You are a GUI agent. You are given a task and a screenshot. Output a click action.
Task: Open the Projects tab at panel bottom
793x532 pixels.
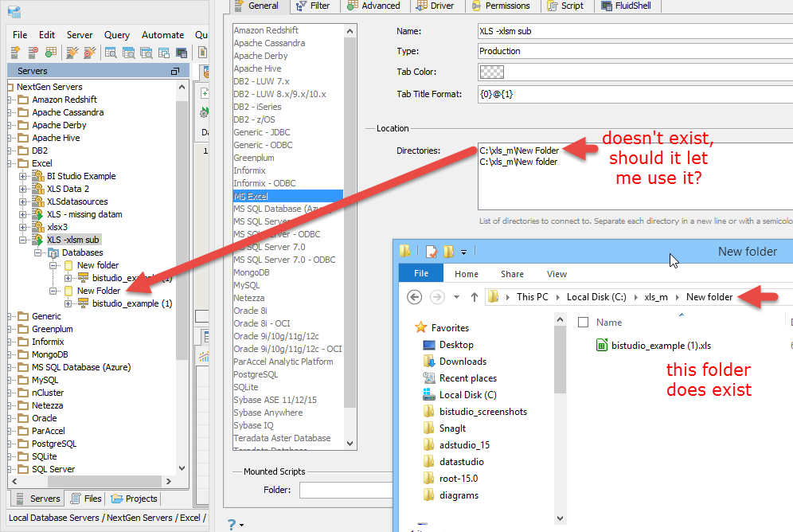(134, 499)
